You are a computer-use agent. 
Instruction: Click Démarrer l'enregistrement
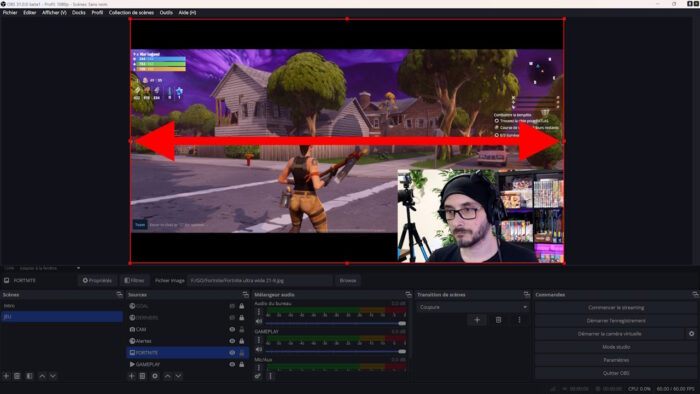tap(616, 320)
